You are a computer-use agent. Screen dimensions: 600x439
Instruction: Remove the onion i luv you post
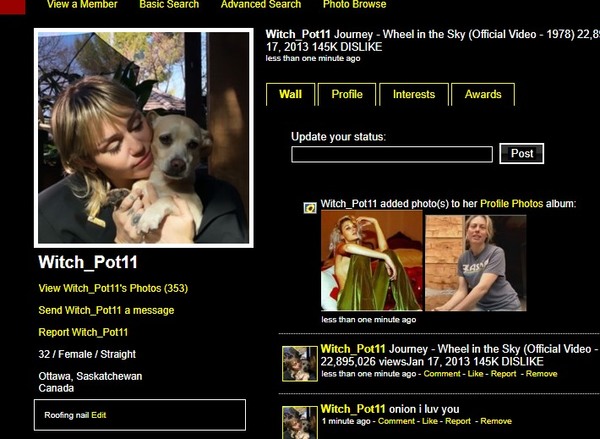pyautogui.click(x=496, y=421)
